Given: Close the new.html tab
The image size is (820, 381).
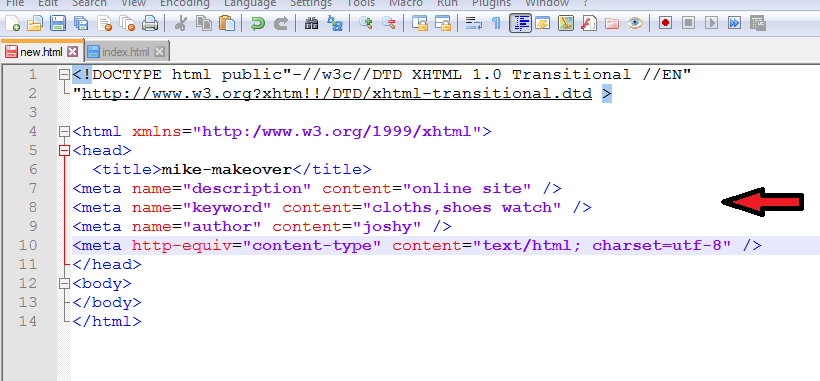Looking at the screenshot, I should pos(73,52).
